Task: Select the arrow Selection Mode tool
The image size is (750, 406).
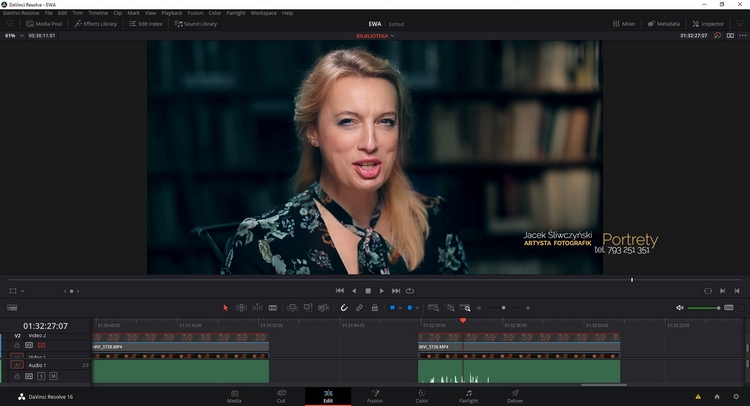Action: click(x=226, y=308)
